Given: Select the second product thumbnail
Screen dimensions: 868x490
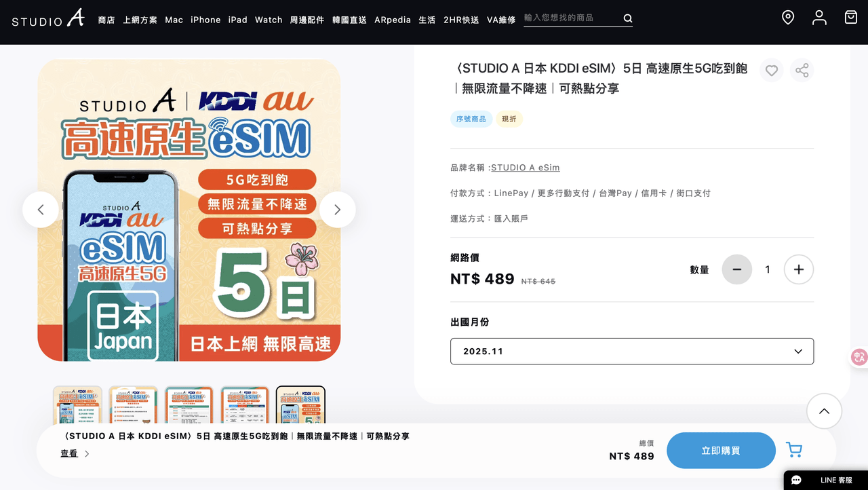Looking at the screenshot, I should coord(134,406).
